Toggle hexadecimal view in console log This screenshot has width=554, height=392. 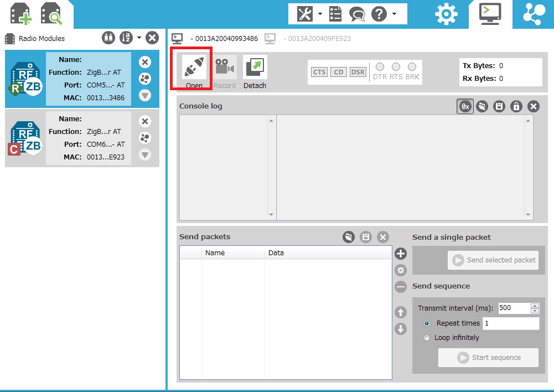coord(465,106)
